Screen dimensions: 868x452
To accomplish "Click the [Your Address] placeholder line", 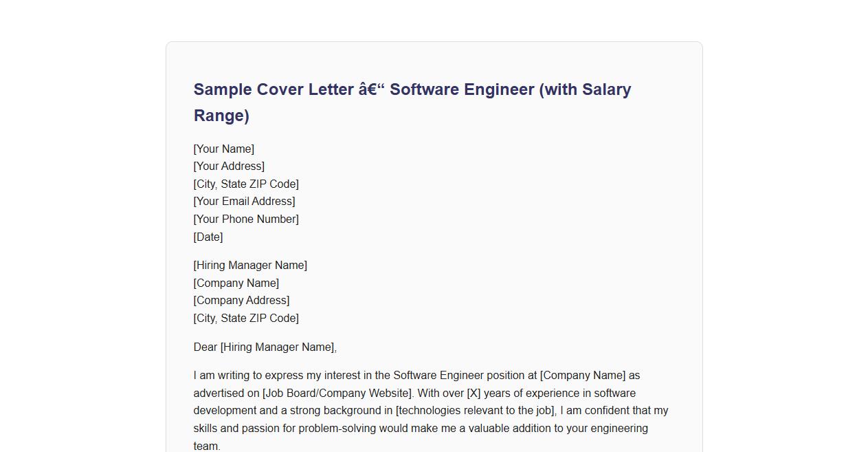I will [x=229, y=166].
